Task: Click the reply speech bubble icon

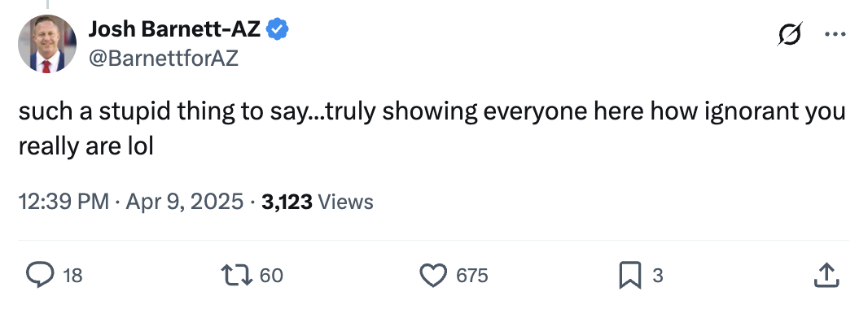Action: point(41,275)
